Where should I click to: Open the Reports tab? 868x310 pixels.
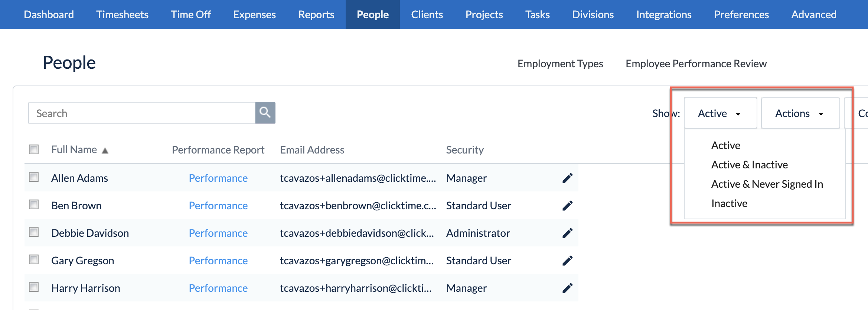tap(316, 14)
